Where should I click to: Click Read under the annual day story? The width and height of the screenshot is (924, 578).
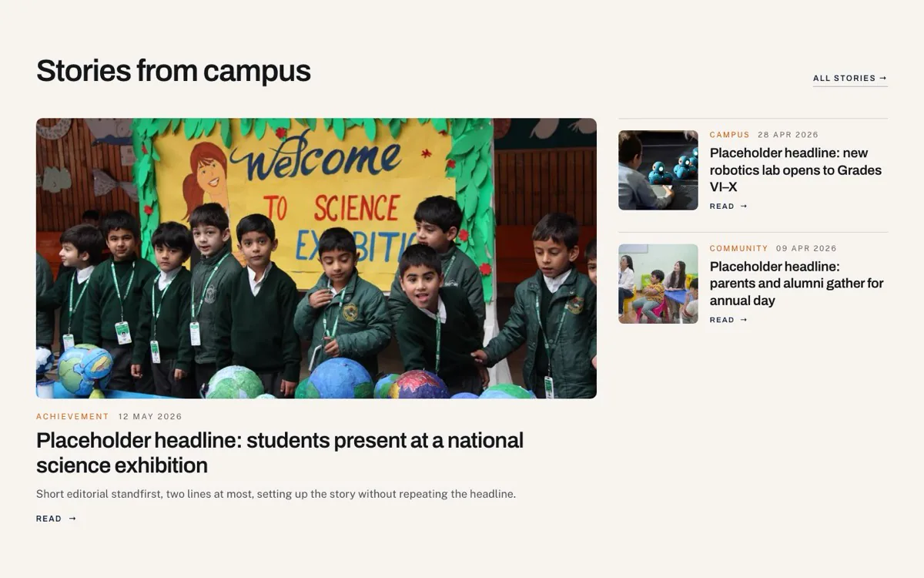(x=728, y=320)
